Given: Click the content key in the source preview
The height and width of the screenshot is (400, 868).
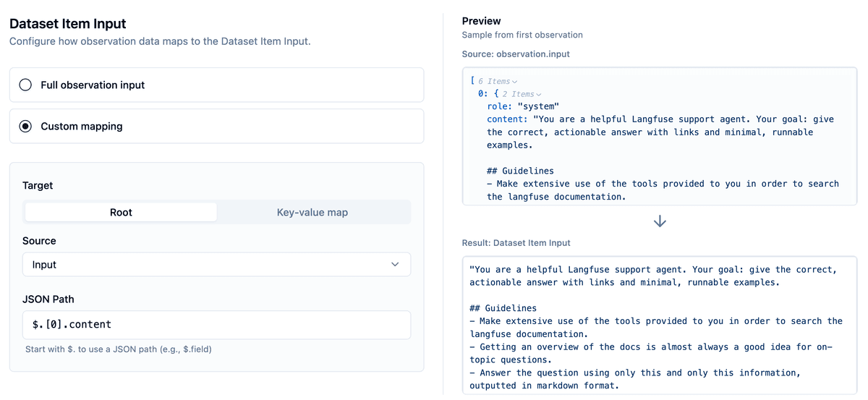Looking at the screenshot, I should (x=506, y=119).
